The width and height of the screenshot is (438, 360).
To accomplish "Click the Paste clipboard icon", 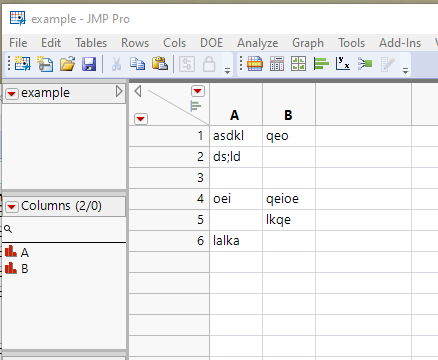I will (x=160, y=63).
